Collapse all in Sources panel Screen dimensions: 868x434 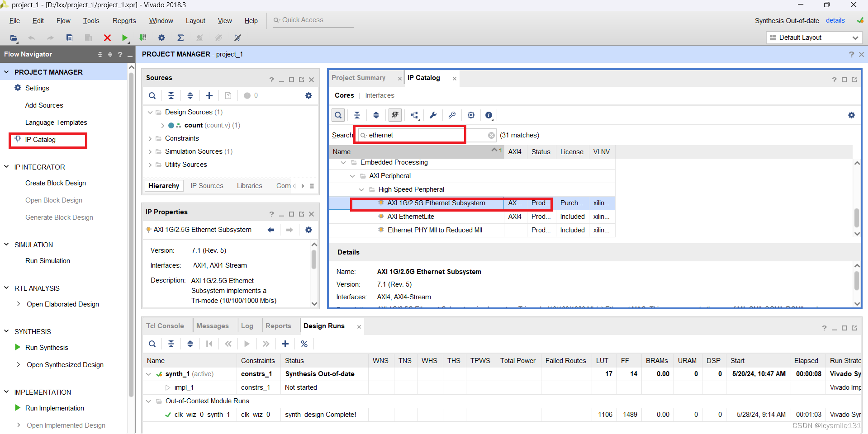[x=171, y=95]
